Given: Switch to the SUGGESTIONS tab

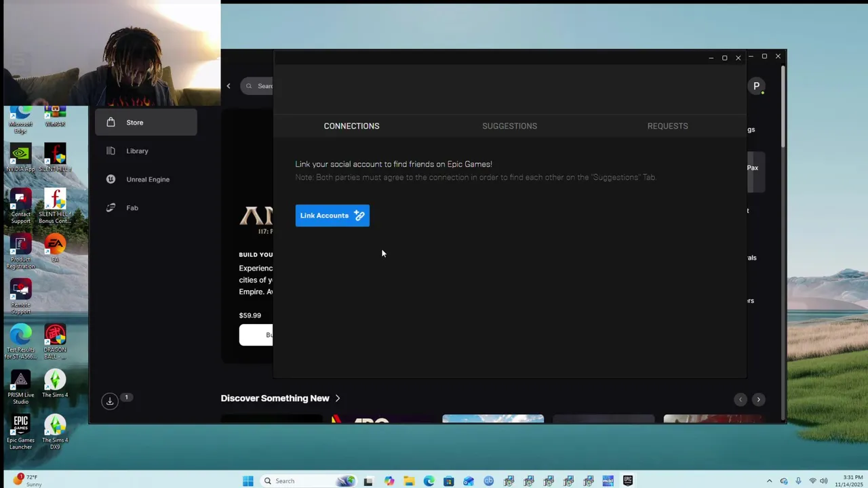Looking at the screenshot, I should click(509, 126).
